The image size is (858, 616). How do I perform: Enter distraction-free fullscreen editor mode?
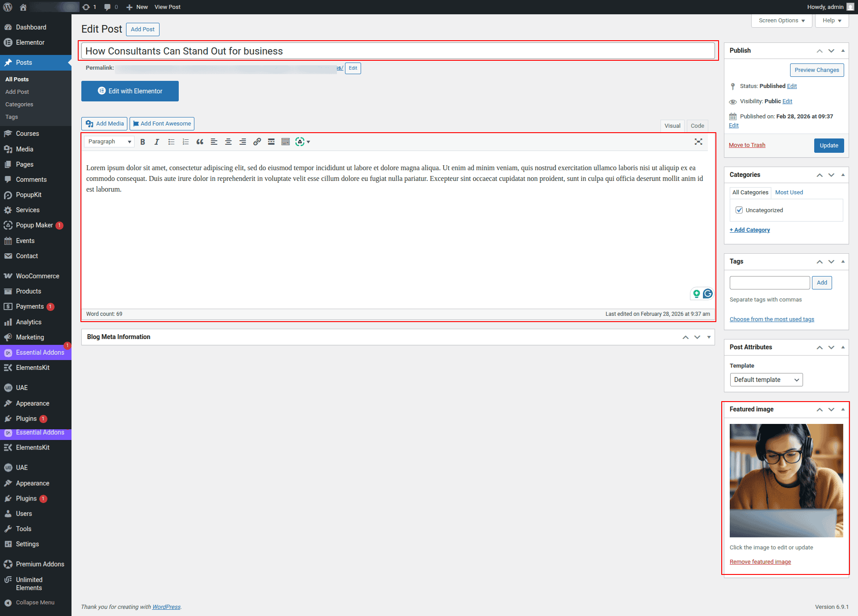click(698, 142)
